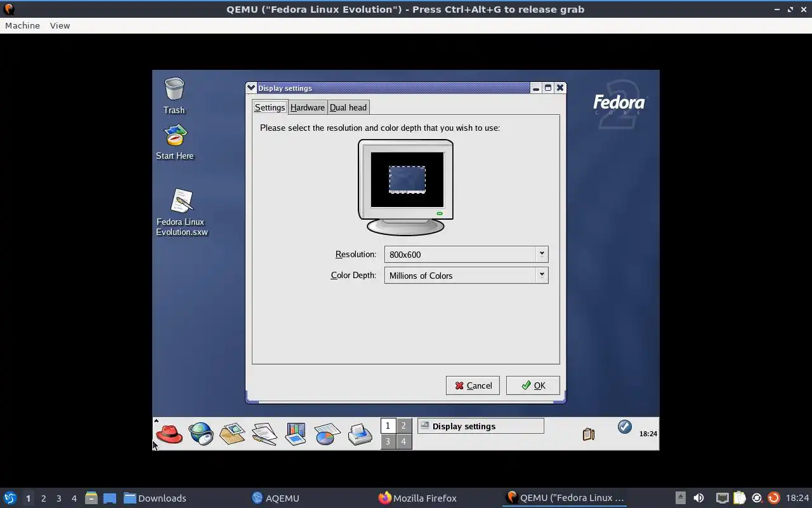This screenshot has height=508, width=812.
Task: Open the host start menu icon
Action: point(10,498)
